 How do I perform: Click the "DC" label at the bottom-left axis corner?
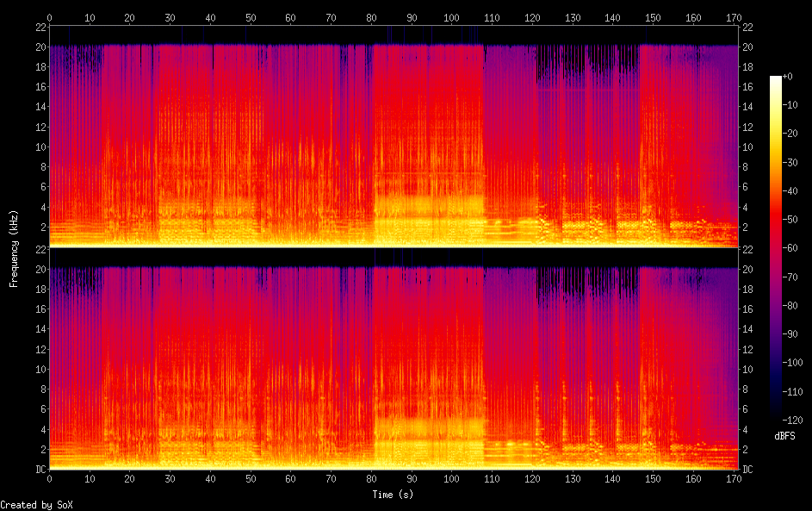pos(39,470)
